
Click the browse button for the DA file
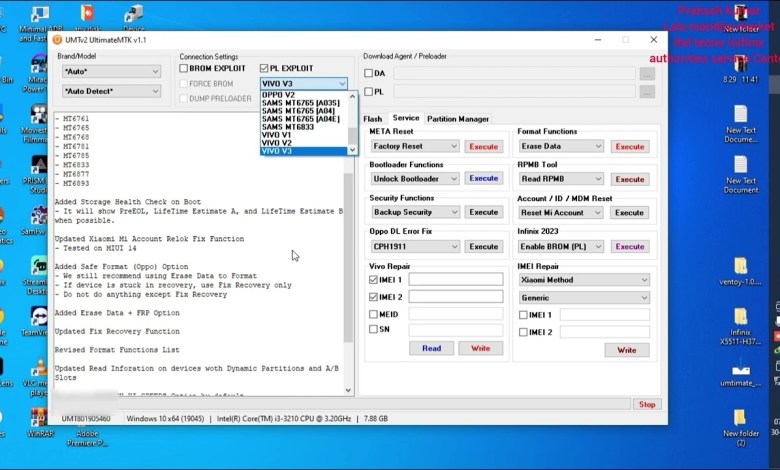647,73
